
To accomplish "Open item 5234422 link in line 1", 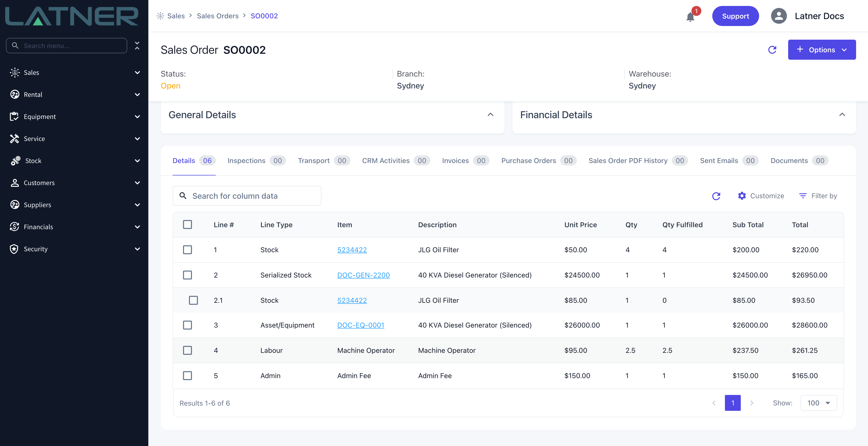I will tap(352, 250).
